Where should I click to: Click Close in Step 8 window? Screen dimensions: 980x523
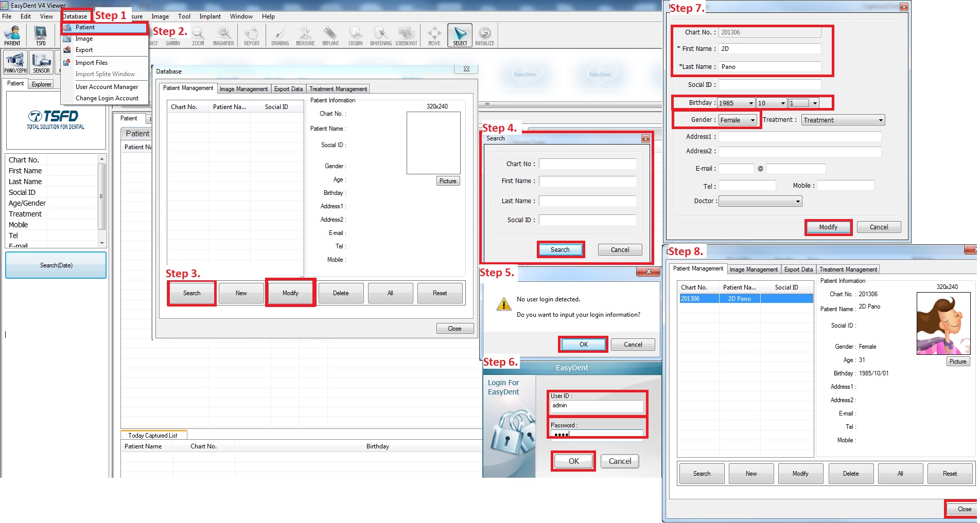coord(963,509)
